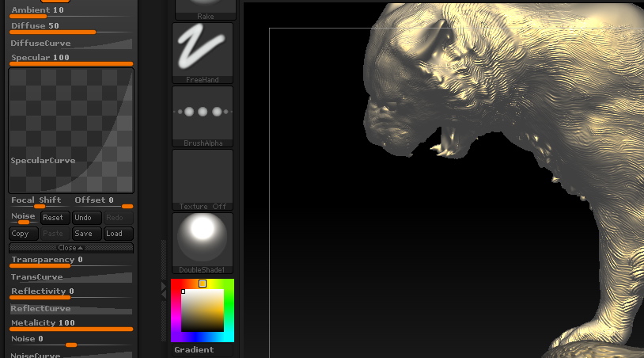The width and height of the screenshot is (644, 358).
Task: Adjust the Ambient slider
Action: pos(71,12)
